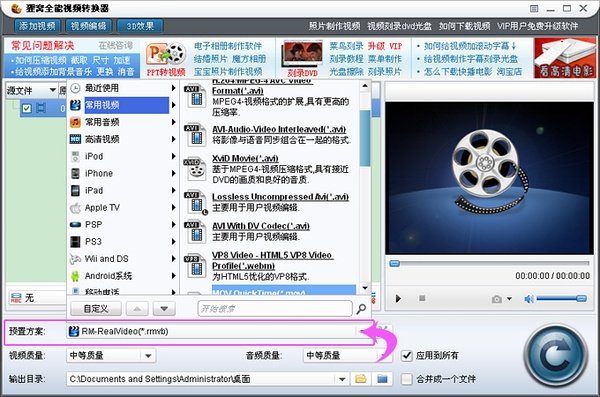This screenshot has height=397, width=600.
Task: Click the PS3 console icon
Action: (75, 242)
